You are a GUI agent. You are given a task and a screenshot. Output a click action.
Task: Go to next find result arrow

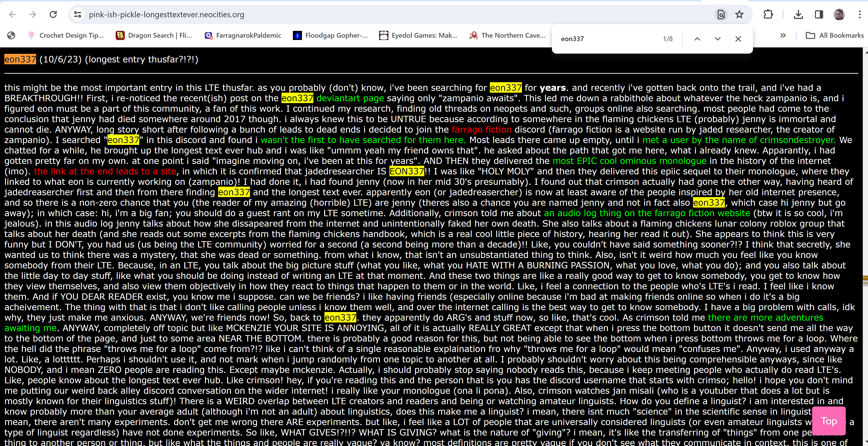click(718, 39)
